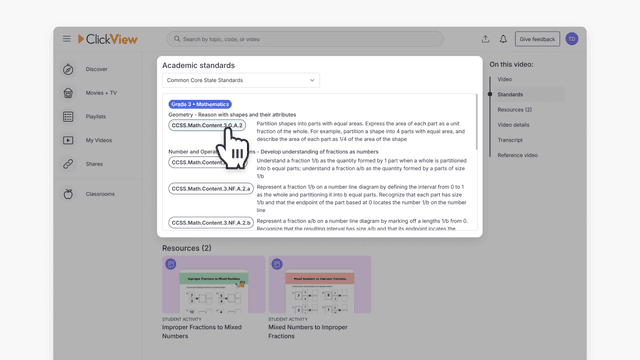Screen dimensions: 640x360
Task: Click the Academic standards heading
Action: pos(198,65)
